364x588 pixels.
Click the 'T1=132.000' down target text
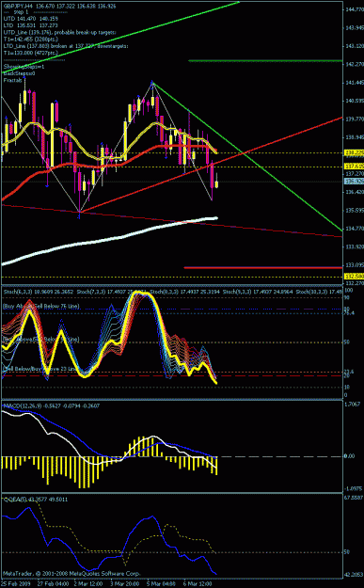click(x=31, y=53)
